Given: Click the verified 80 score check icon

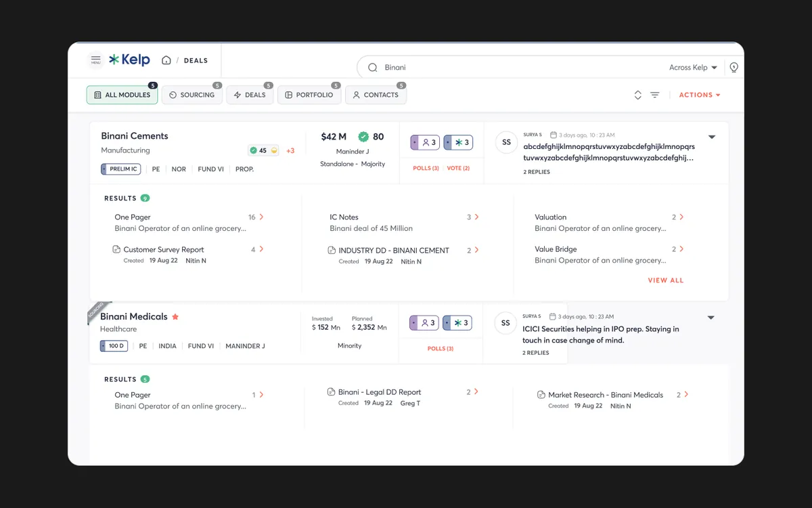Looking at the screenshot, I should (x=363, y=137).
